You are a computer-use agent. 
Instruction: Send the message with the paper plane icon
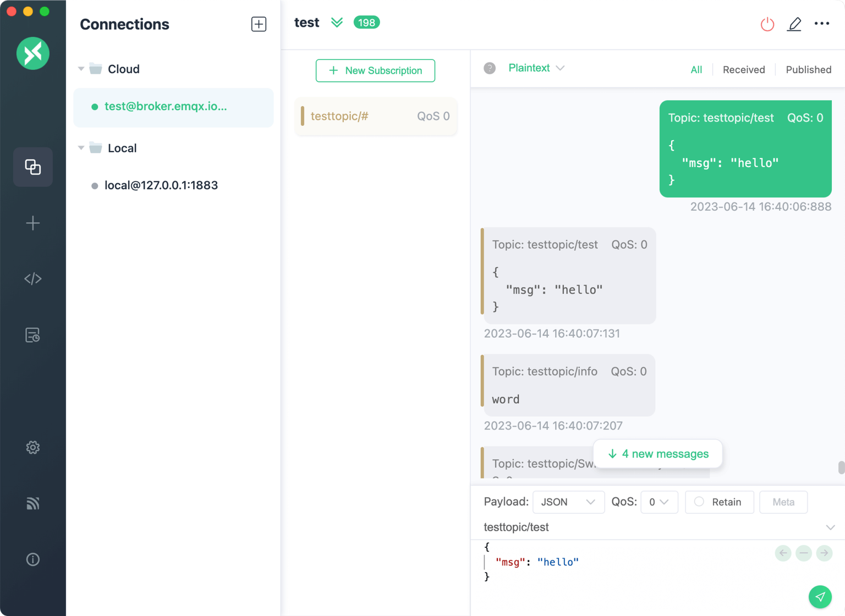point(820,596)
